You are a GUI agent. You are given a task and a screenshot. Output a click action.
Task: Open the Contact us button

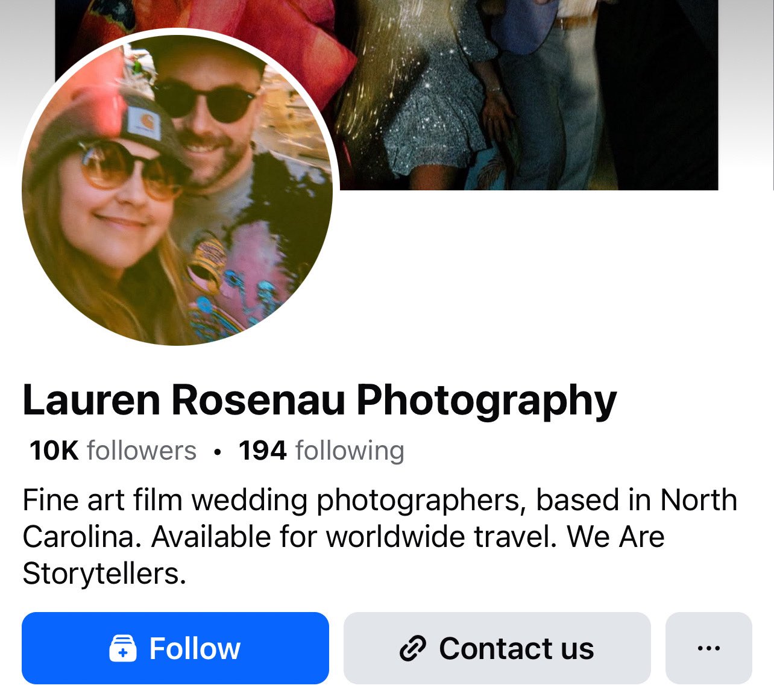point(497,648)
